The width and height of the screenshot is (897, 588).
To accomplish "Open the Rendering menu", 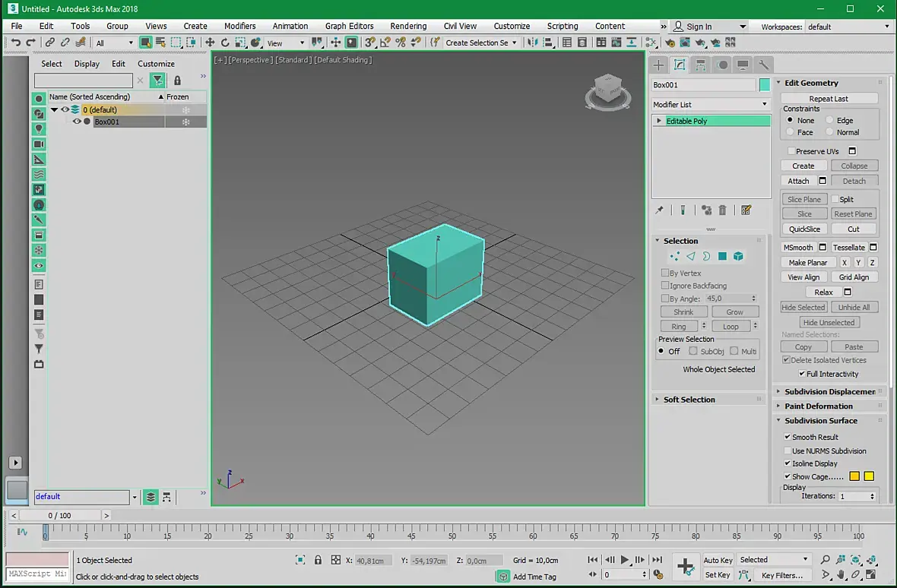I will coord(408,26).
